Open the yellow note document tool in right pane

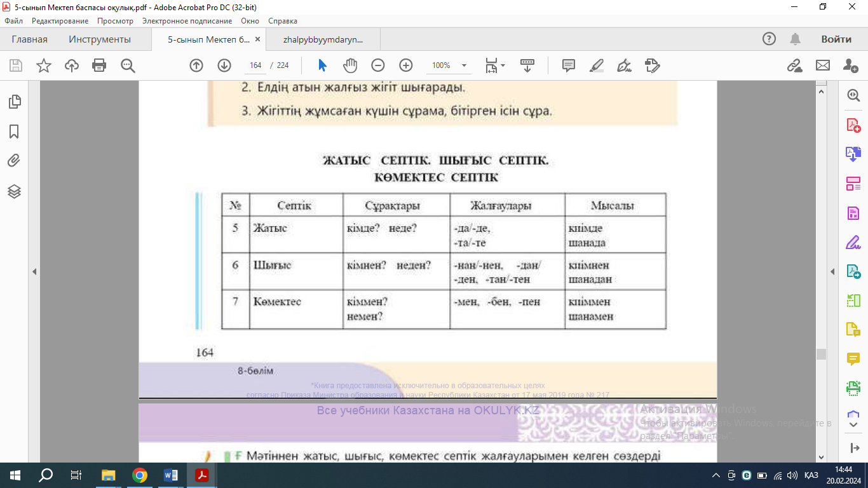[853, 330]
